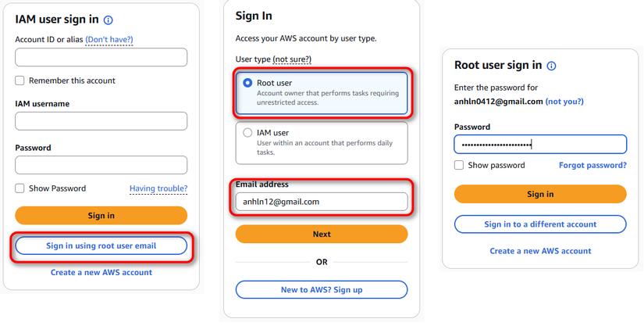Focus the Account ID or alias field

pyautogui.click(x=101, y=57)
